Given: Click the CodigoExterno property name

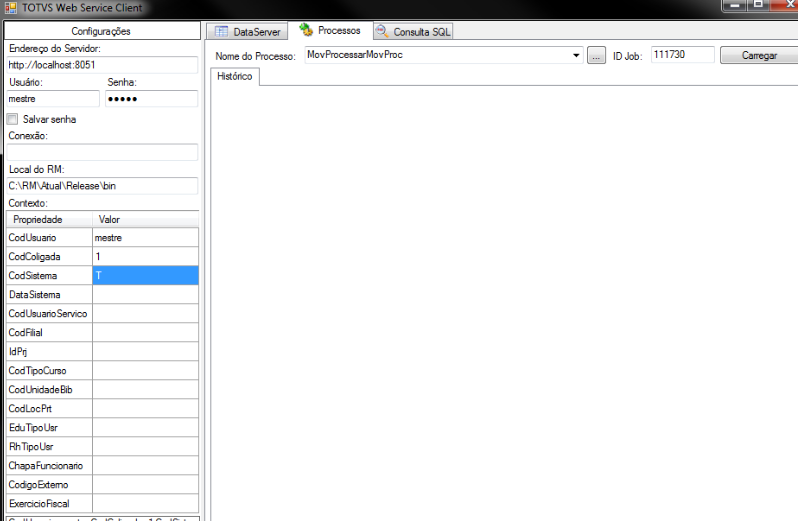Looking at the screenshot, I should click(38, 484).
